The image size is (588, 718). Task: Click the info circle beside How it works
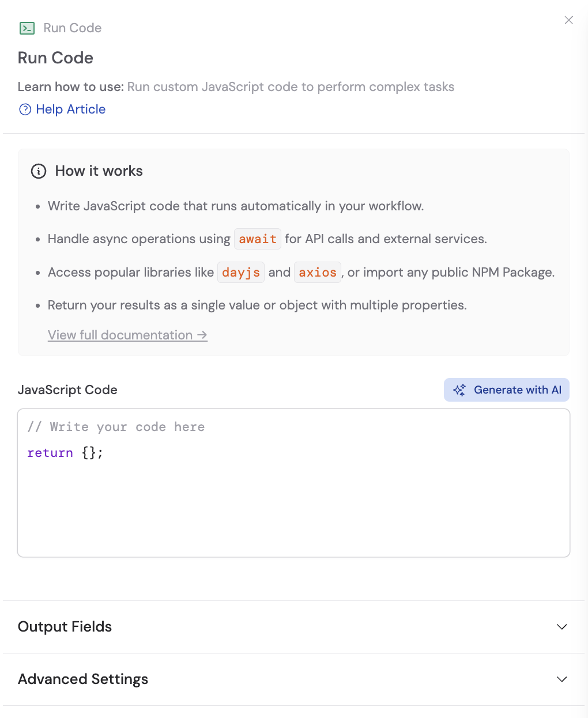click(x=38, y=171)
